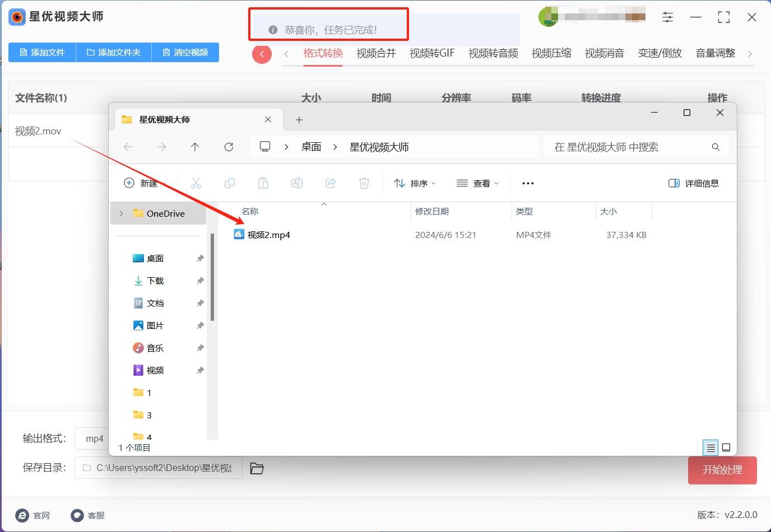
Task: Click the Copy icon in Explorer toolbar
Action: pos(230,183)
